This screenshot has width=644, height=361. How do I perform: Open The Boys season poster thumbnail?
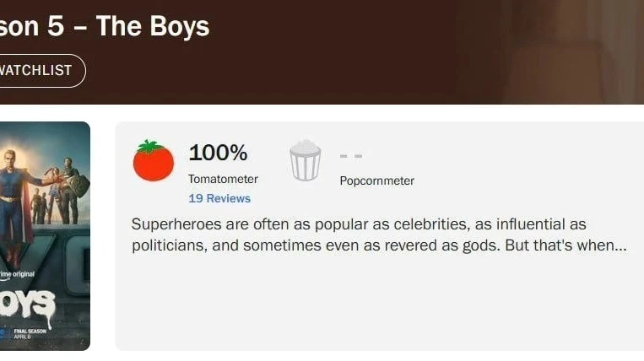(x=45, y=236)
